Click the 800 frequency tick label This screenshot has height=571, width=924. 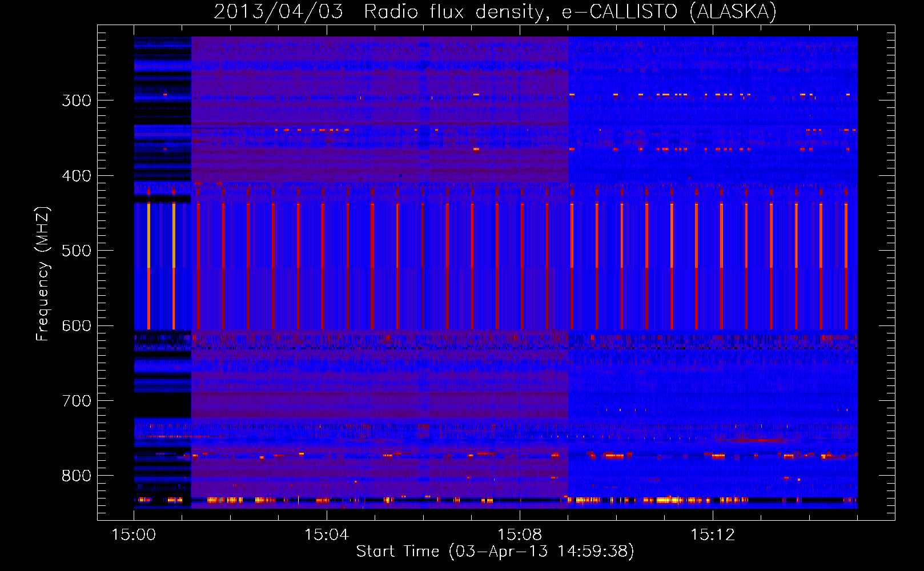[77, 476]
